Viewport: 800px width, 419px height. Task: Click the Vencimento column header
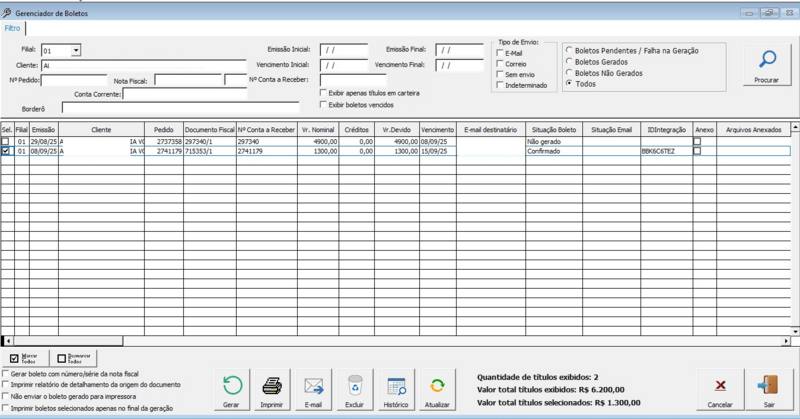(x=437, y=129)
